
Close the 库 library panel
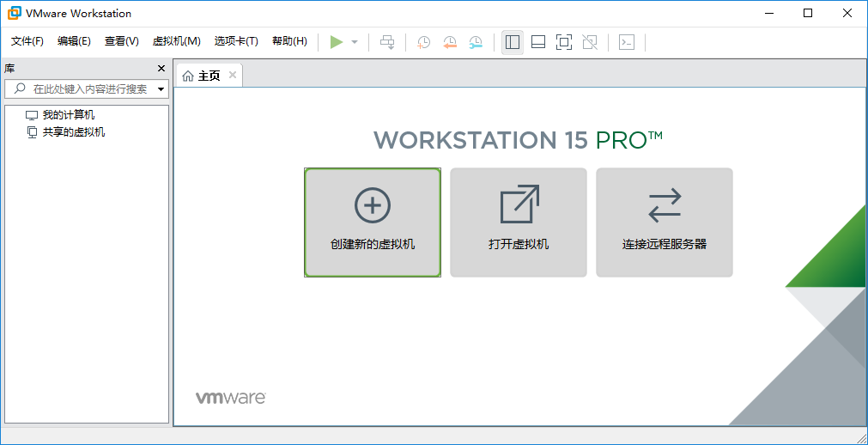[161, 68]
